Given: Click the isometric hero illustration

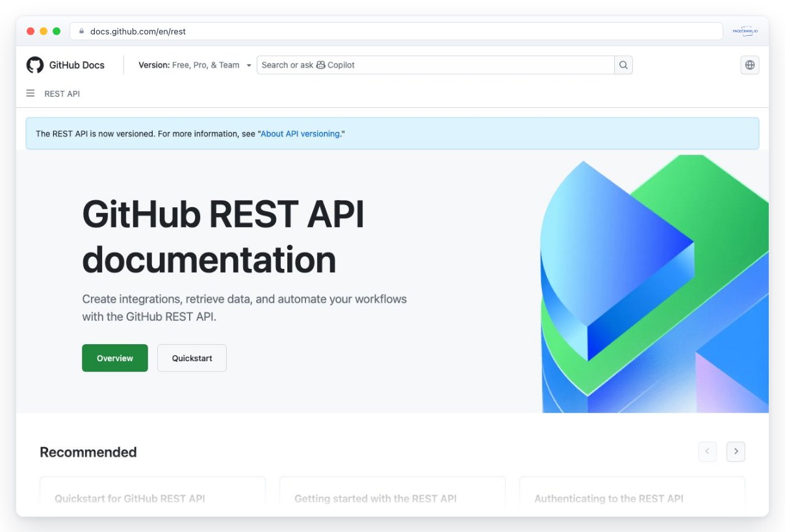Looking at the screenshot, I should pos(654,284).
